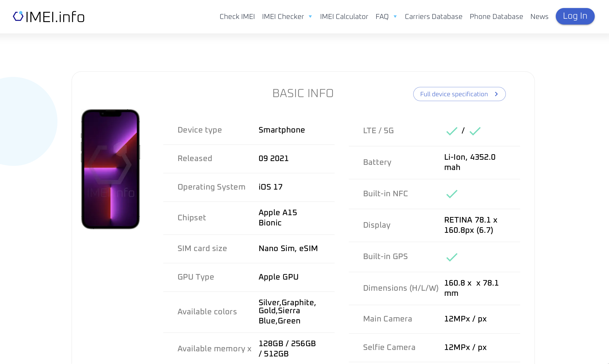Screen dimensions: 609x364
Task: Expand the FAQ dropdown arrow
Action: tap(395, 17)
